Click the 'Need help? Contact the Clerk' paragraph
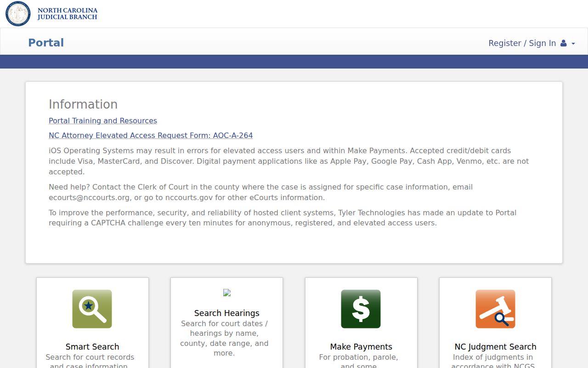 [260, 192]
